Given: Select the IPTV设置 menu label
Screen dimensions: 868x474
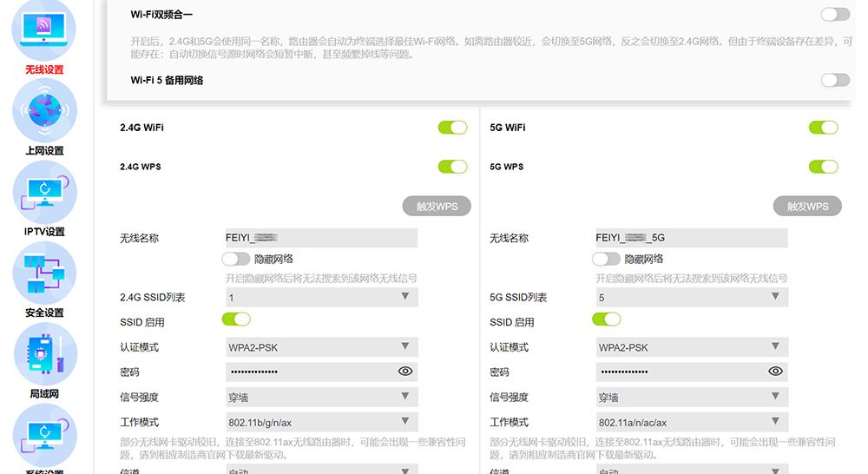Looking at the screenshot, I should coord(44,232).
